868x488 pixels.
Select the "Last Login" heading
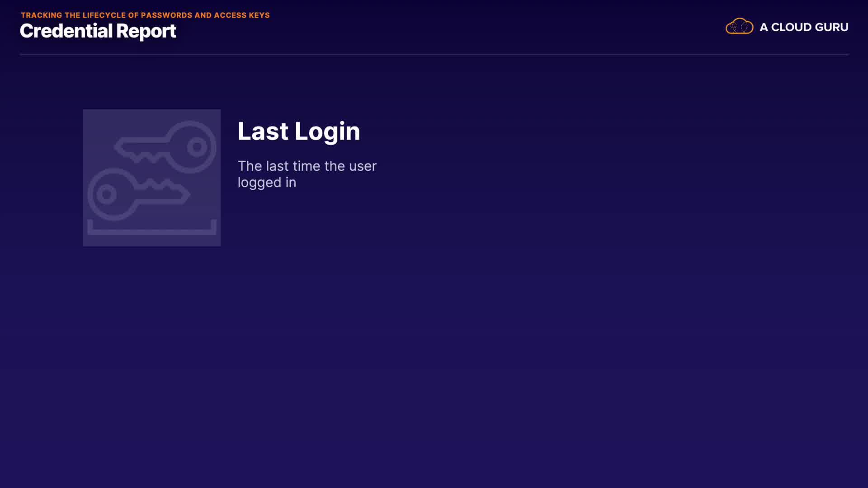(299, 131)
